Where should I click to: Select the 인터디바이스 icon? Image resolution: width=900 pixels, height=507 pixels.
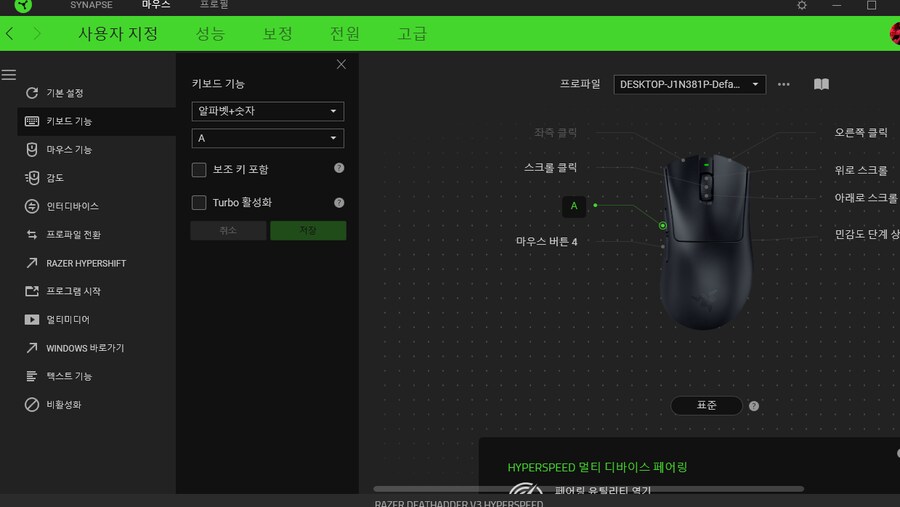click(32, 206)
